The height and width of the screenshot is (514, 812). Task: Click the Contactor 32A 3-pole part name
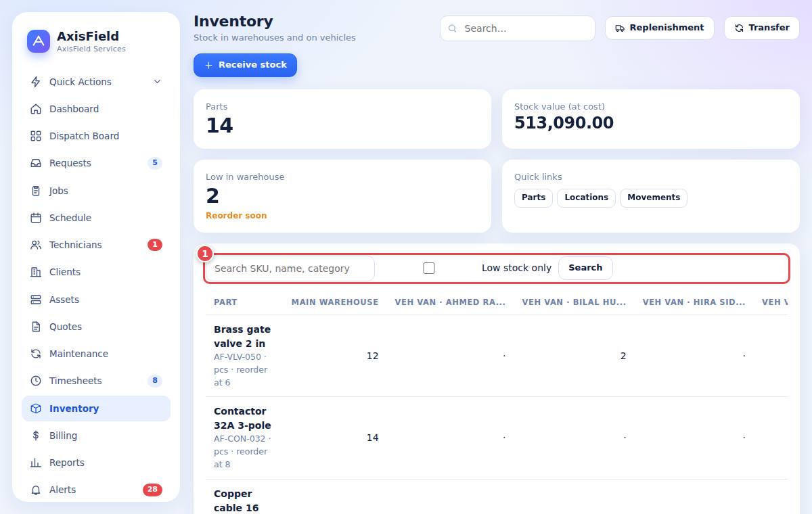point(242,418)
